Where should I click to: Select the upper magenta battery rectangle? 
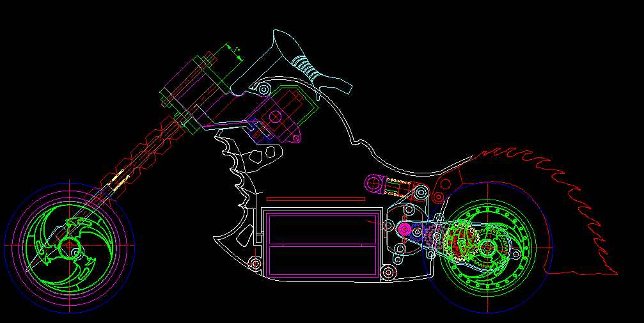[323, 230]
